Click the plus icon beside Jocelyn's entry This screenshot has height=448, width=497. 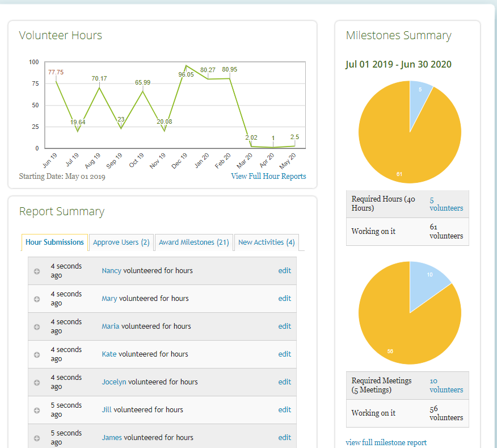[37, 383]
